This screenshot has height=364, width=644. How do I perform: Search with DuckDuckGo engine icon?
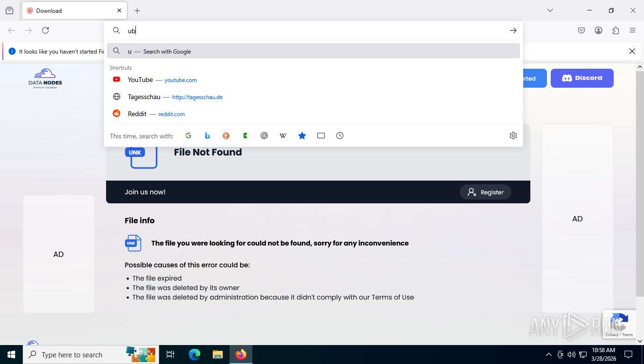[x=226, y=136]
